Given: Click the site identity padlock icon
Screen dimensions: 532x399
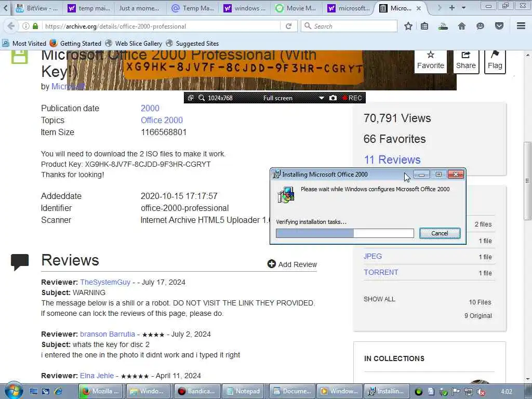Looking at the screenshot, I should click(x=35, y=26).
